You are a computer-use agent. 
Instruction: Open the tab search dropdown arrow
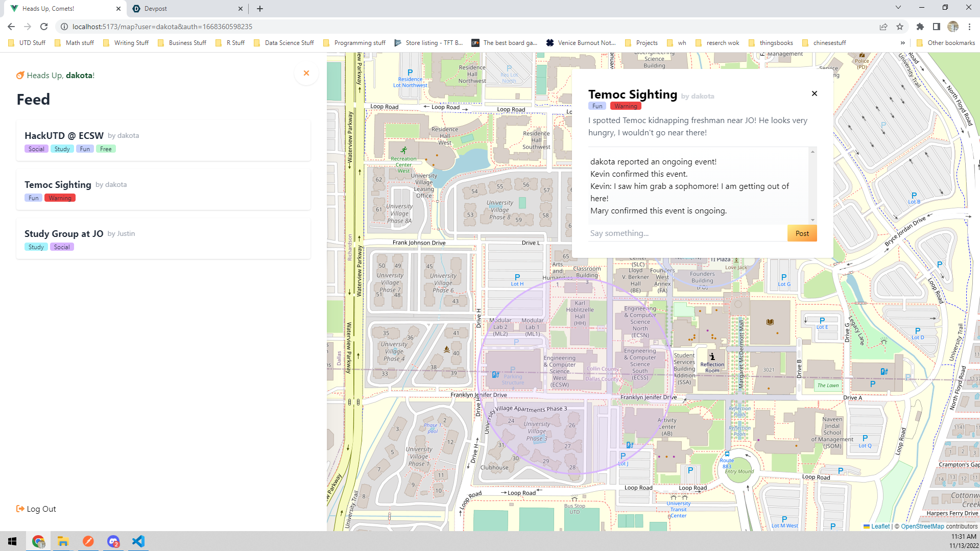pos(898,8)
